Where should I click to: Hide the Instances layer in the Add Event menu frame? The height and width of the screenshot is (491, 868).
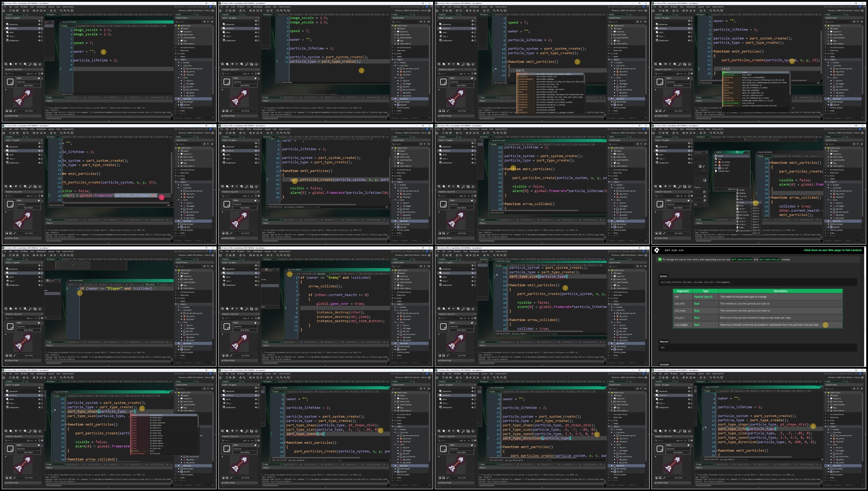[689, 151]
